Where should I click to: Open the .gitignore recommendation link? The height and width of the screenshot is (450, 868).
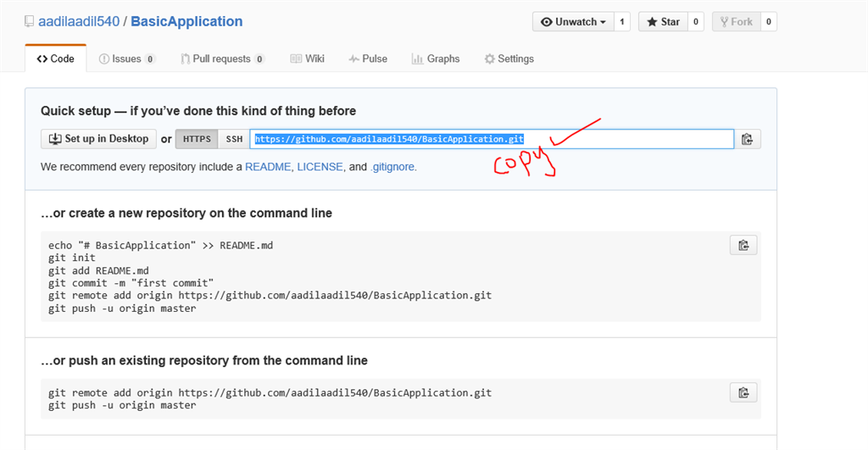(392, 167)
